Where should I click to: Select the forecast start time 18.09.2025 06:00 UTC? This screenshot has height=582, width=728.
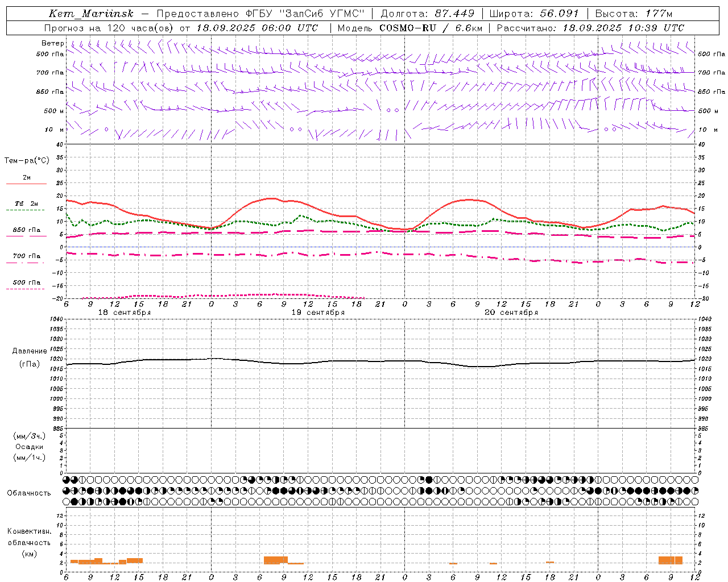[258, 28]
